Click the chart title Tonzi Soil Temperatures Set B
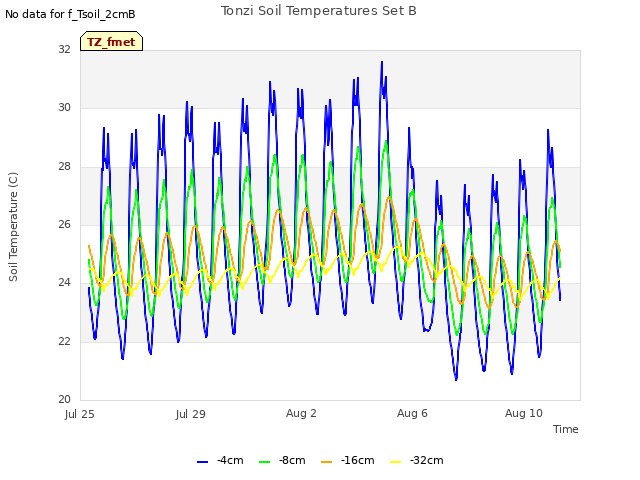This screenshot has height=480, width=640. point(319,11)
